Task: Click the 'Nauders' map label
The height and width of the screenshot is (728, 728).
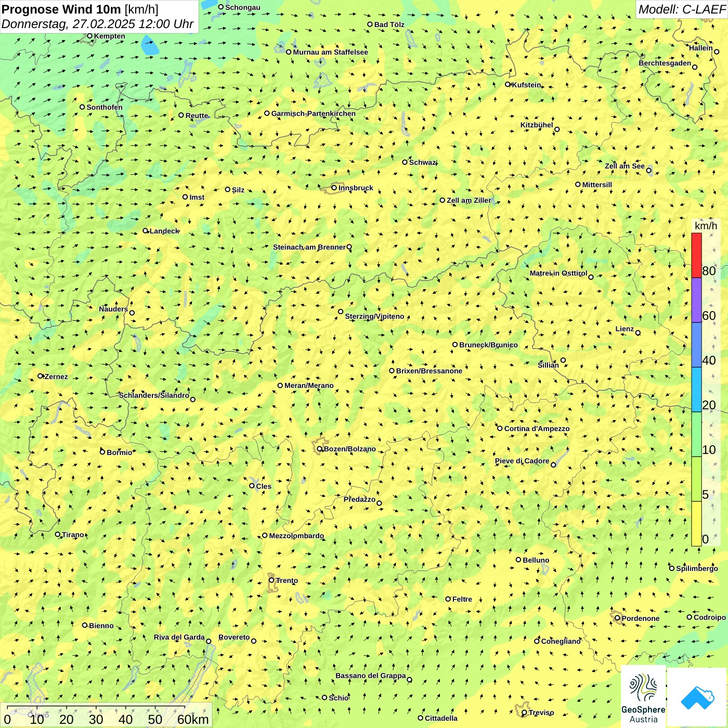Action: 113,309
